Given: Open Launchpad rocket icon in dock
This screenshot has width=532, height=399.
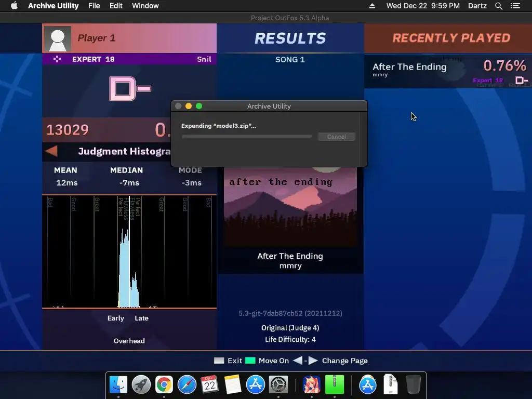Looking at the screenshot, I should 141,384.
